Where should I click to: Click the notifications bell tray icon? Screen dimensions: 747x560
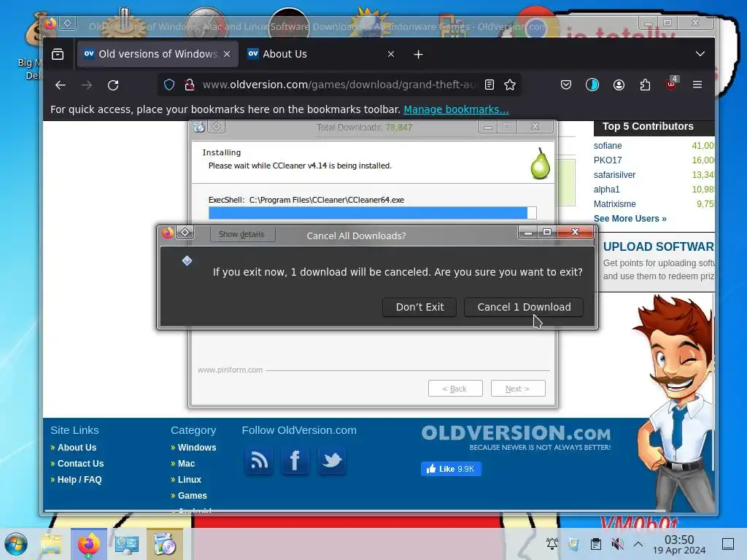coord(551,543)
